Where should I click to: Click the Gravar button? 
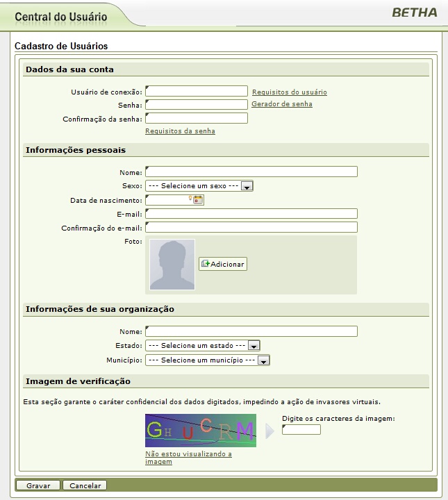[38, 485]
